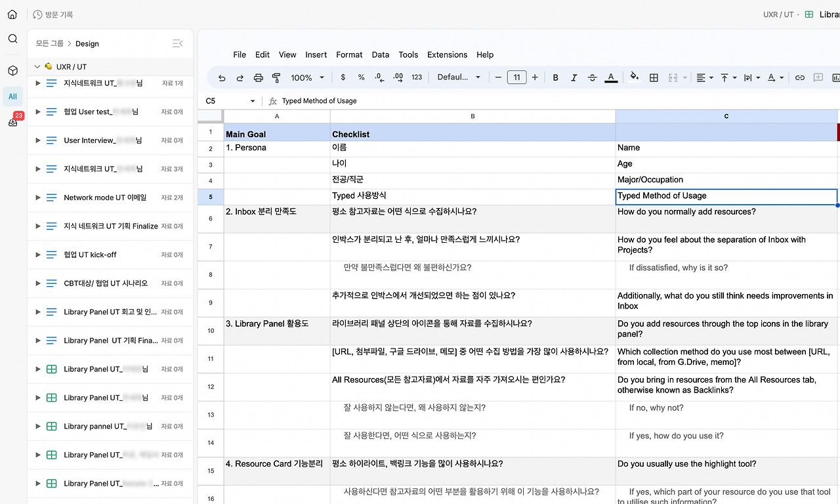
Task: Increase the font size with plus
Action: [x=535, y=77]
